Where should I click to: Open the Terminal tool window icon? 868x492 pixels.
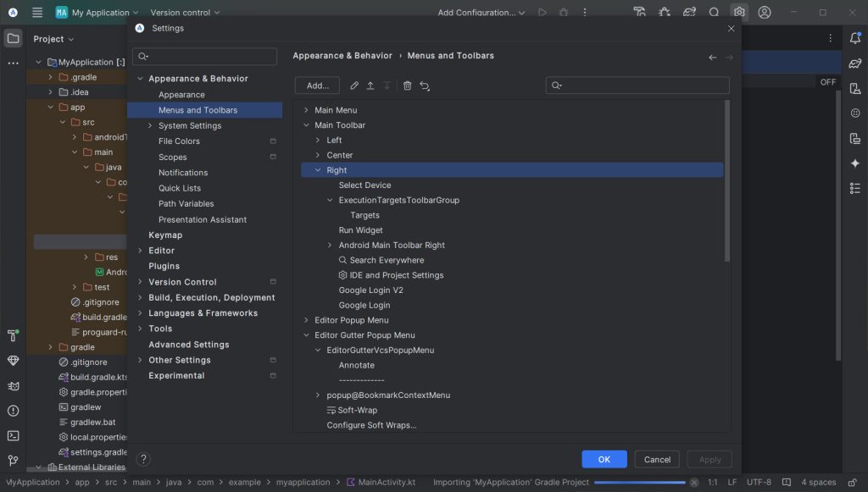coord(14,435)
